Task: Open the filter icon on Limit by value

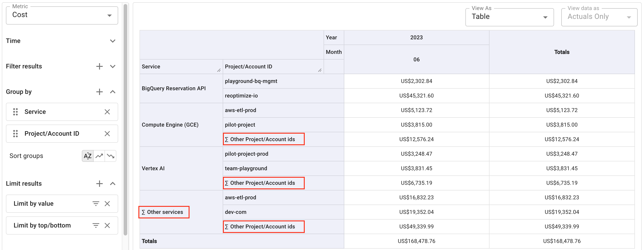Action: pos(96,203)
